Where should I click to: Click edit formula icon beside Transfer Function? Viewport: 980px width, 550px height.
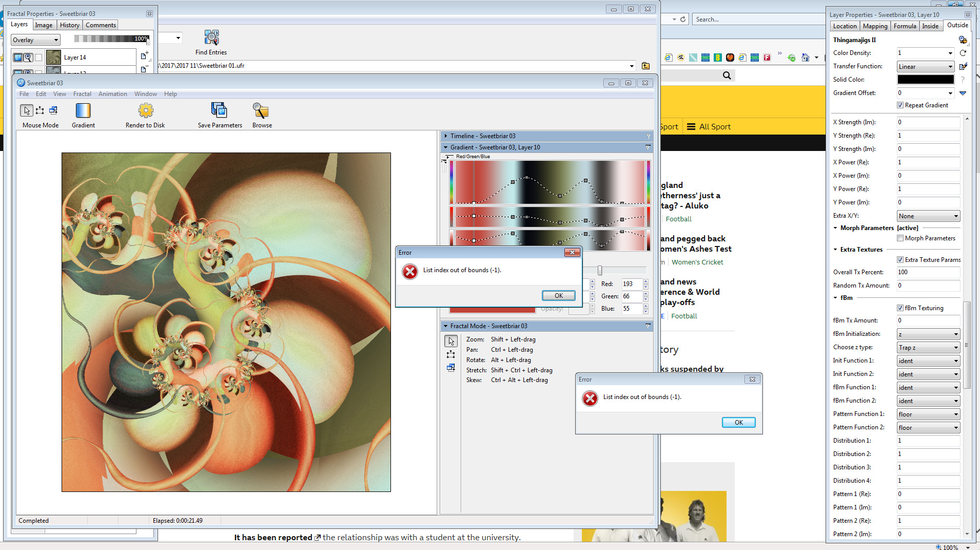[x=963, y=66]
